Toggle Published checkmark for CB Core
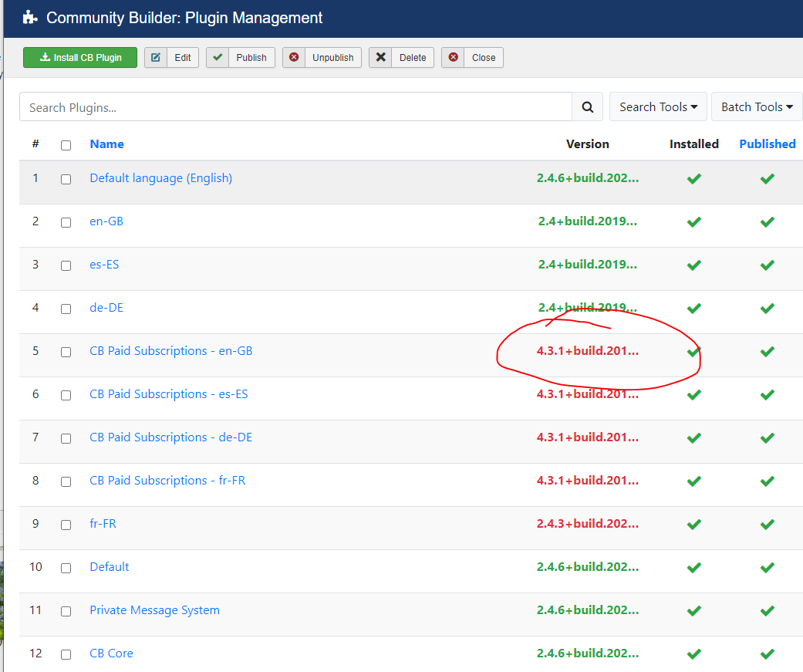The width and height of the screenshot is (803, 672). (768, 654)
